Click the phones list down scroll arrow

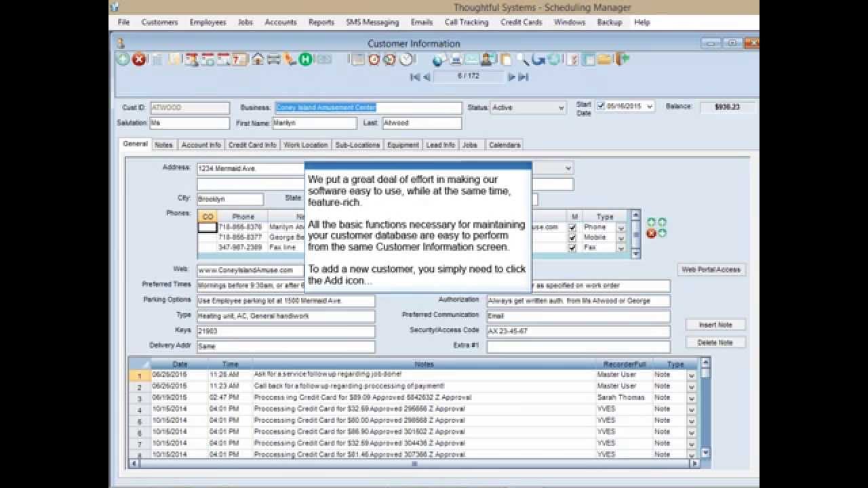635,253
